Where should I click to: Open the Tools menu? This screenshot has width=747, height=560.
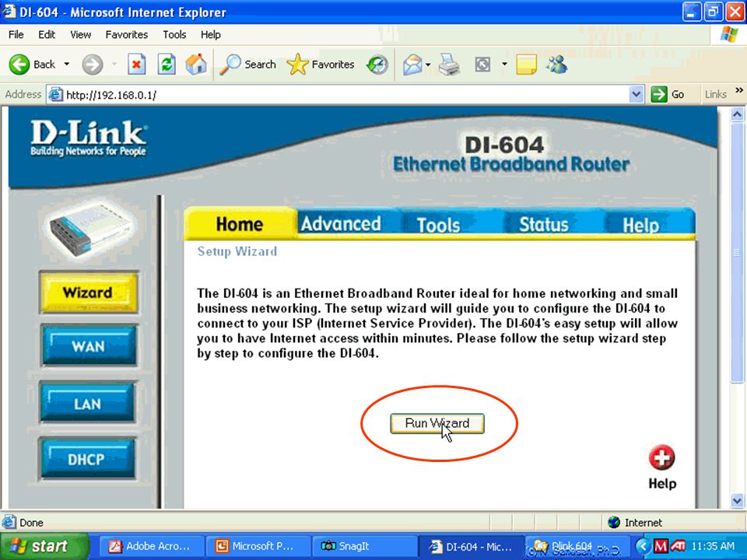point(174,35)
